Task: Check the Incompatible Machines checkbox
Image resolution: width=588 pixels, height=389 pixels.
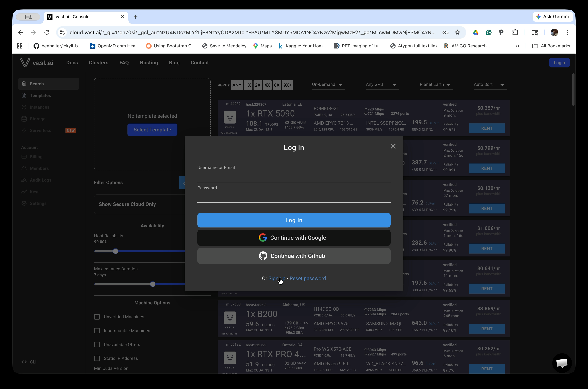Action: (97, 331)
